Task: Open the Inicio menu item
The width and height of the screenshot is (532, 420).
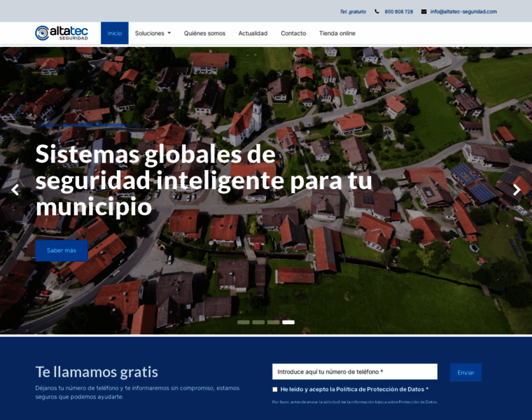Action: [x=114, y=33]
